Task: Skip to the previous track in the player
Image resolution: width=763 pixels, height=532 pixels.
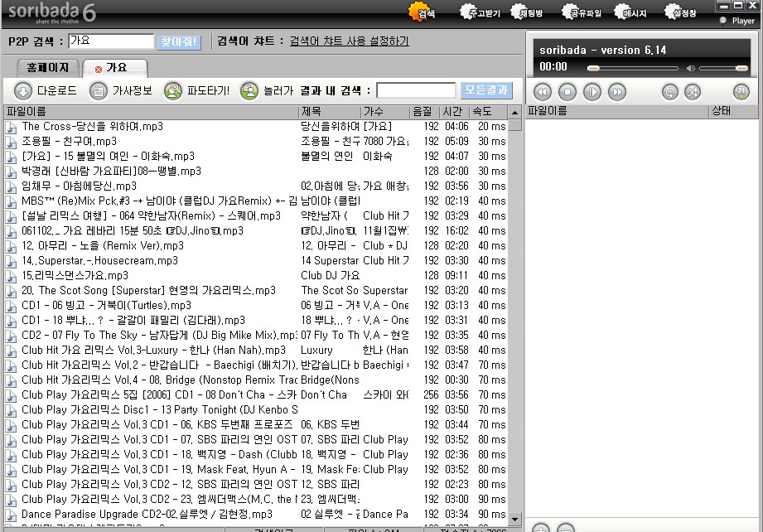Action: pyautogui.click(x=543, y=92)
